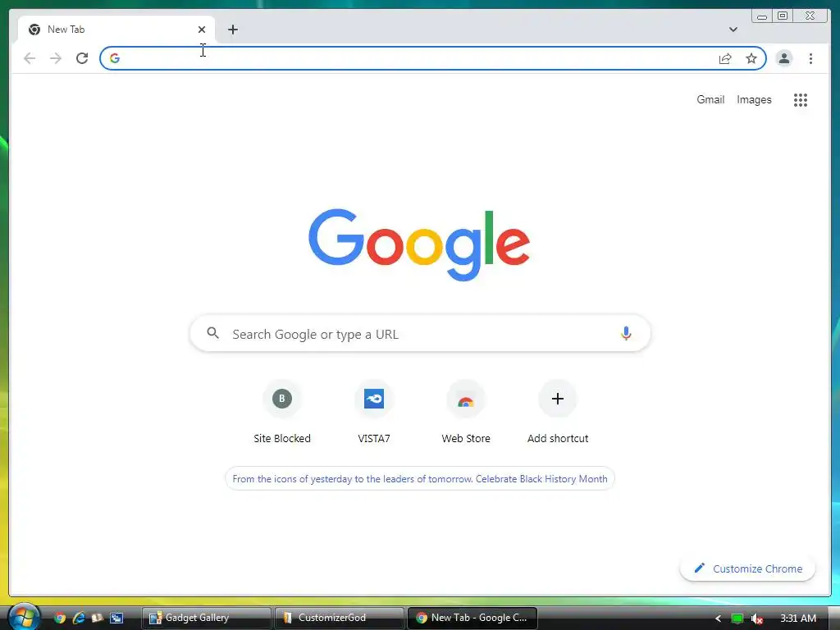The image size is (840, 630).
Task: Select the New Tab - Google Chrome taskbar button
Action: click(x=472, y=618)
